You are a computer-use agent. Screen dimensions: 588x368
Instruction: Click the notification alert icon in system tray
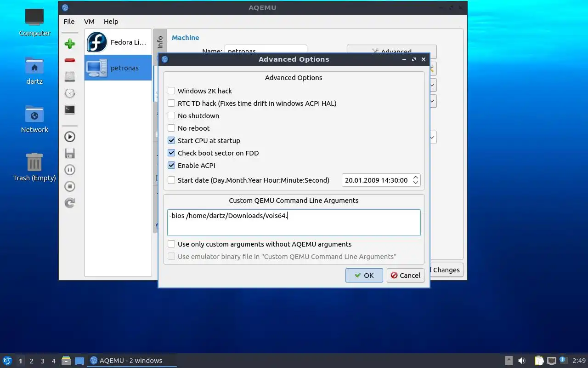tap(564, 361)
